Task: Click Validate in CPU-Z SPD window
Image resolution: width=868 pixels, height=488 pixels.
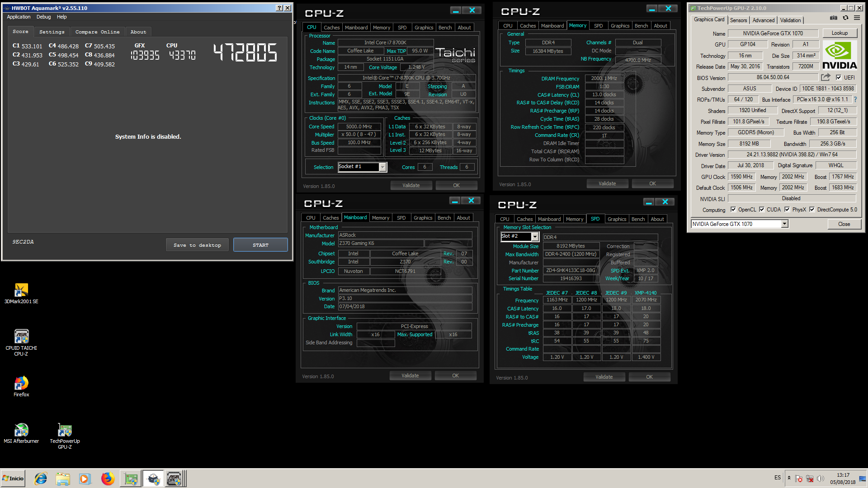Action: pyautogui.click(x=604, y=377)
